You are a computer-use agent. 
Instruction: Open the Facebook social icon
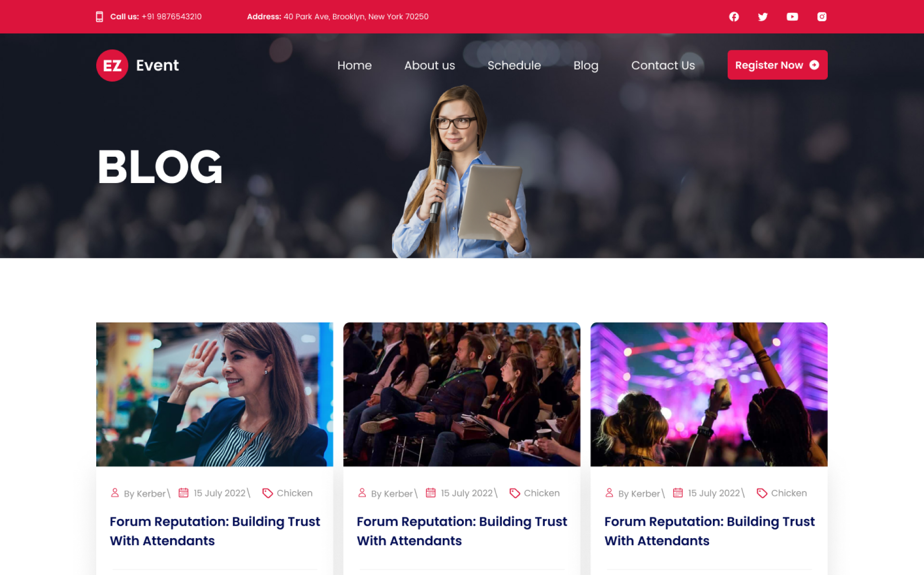pyautogui.click(x=733, y=17)
